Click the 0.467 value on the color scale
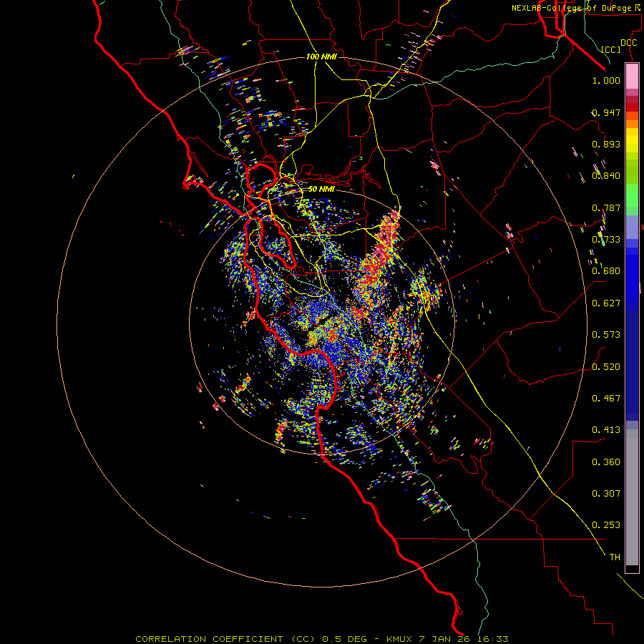 [606, 399]
